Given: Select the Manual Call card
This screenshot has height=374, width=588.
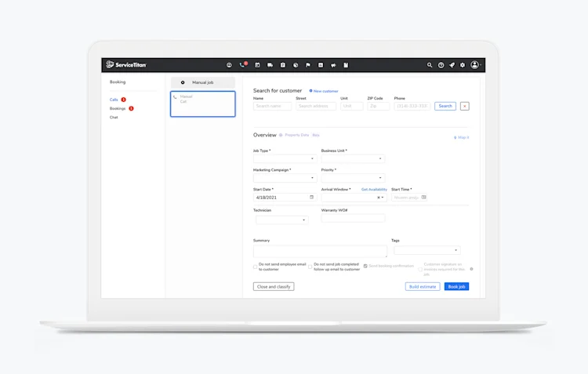Looking at the screenshot, I should tap(203, 104).
